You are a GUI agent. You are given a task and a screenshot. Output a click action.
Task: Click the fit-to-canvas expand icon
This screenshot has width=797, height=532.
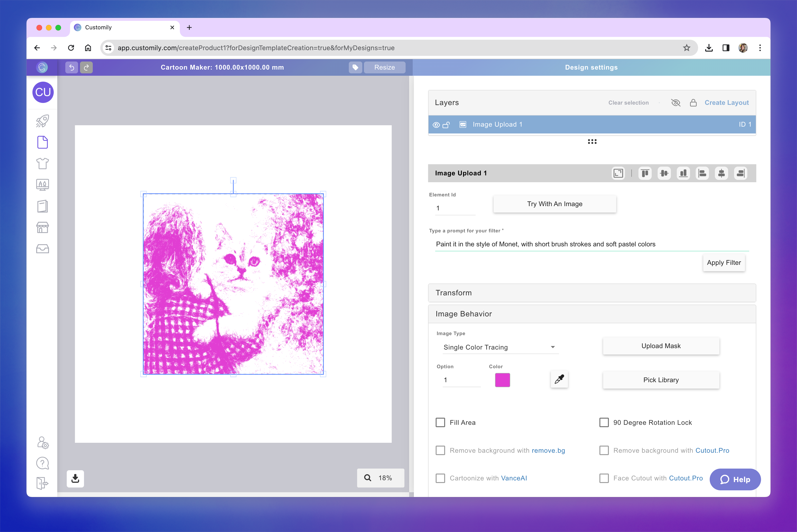click(618, 173)
